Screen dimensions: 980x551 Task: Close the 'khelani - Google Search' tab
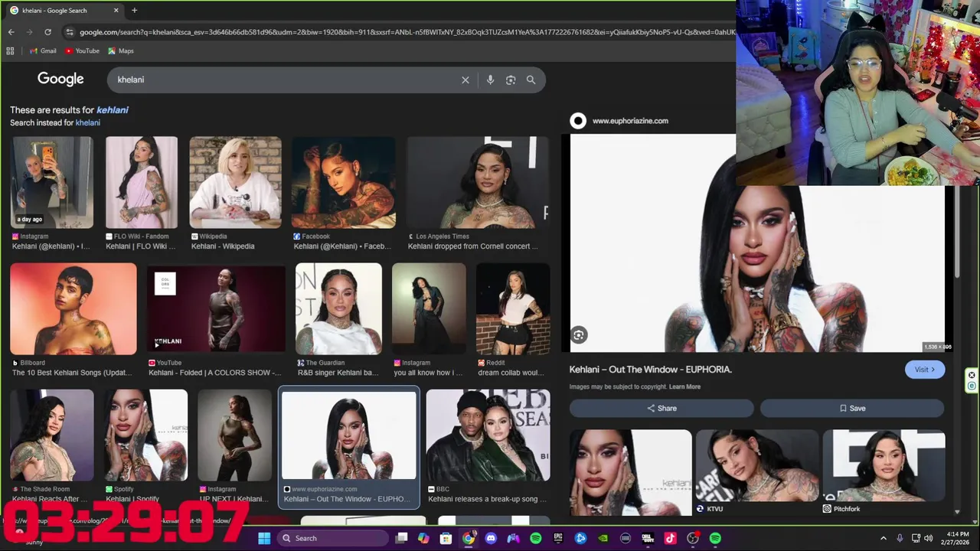(x=116, y=11)
